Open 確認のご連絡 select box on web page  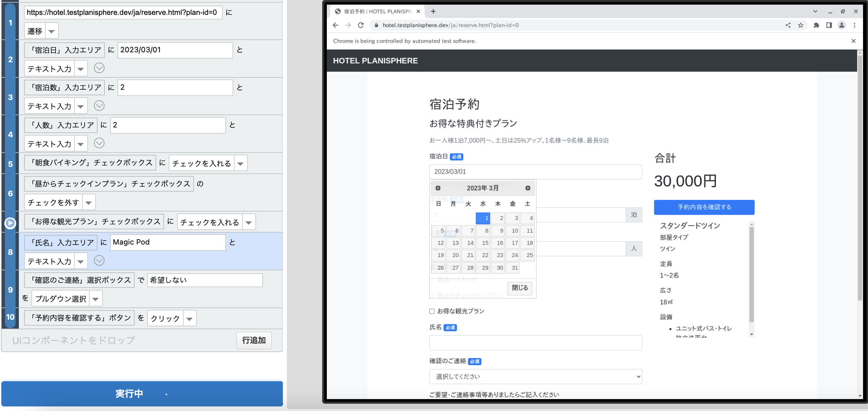tap(536, 376)
